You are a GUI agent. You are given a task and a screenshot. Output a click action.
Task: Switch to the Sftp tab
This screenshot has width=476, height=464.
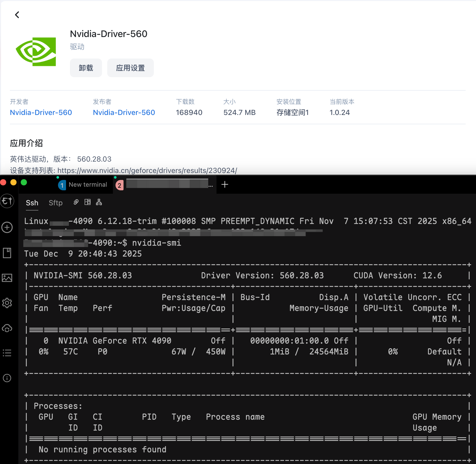[x=56, y=203]
